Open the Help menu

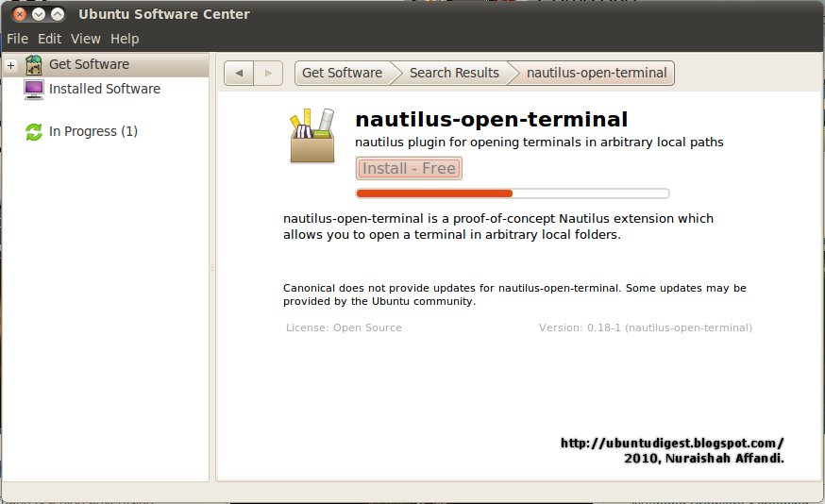(125, 39)
